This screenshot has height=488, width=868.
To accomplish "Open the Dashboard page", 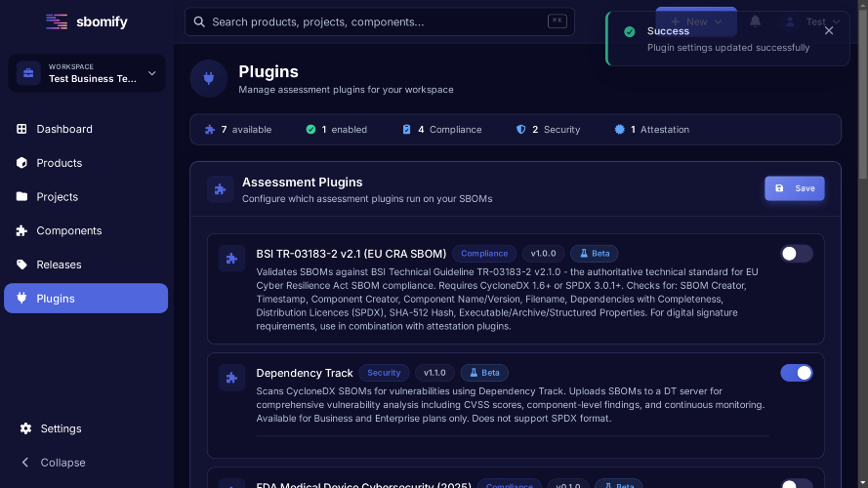I will [x=86, y=129].
